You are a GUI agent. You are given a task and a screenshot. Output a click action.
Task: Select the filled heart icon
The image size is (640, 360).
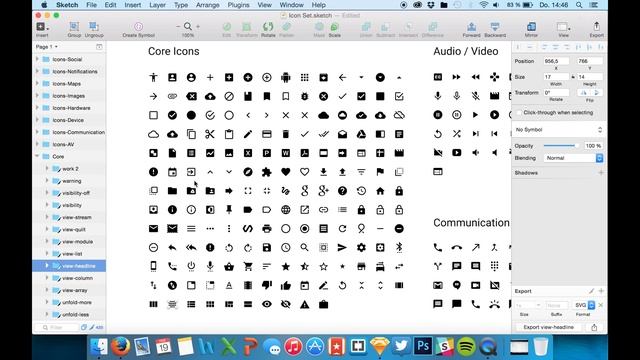click(x=286, y=172)
